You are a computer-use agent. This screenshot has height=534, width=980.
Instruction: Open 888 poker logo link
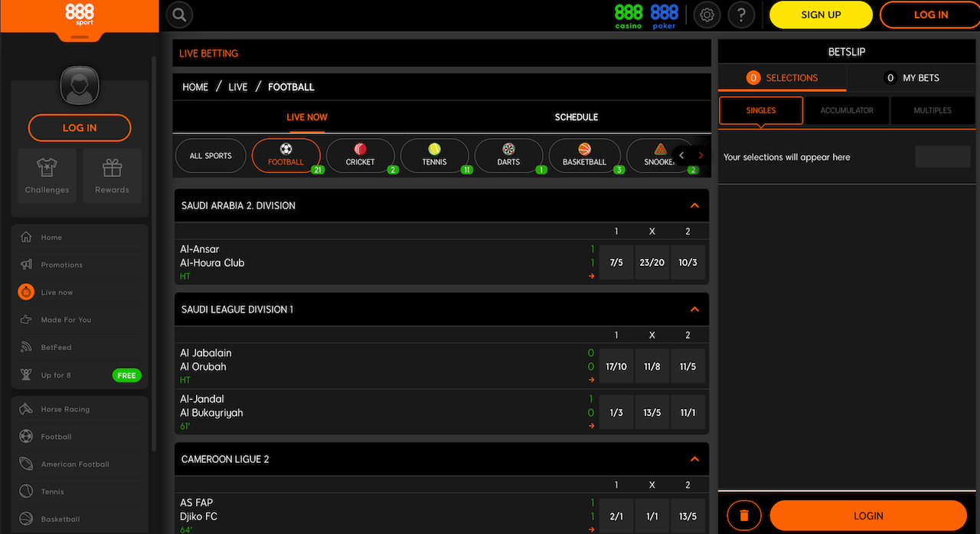pos(664,16)
